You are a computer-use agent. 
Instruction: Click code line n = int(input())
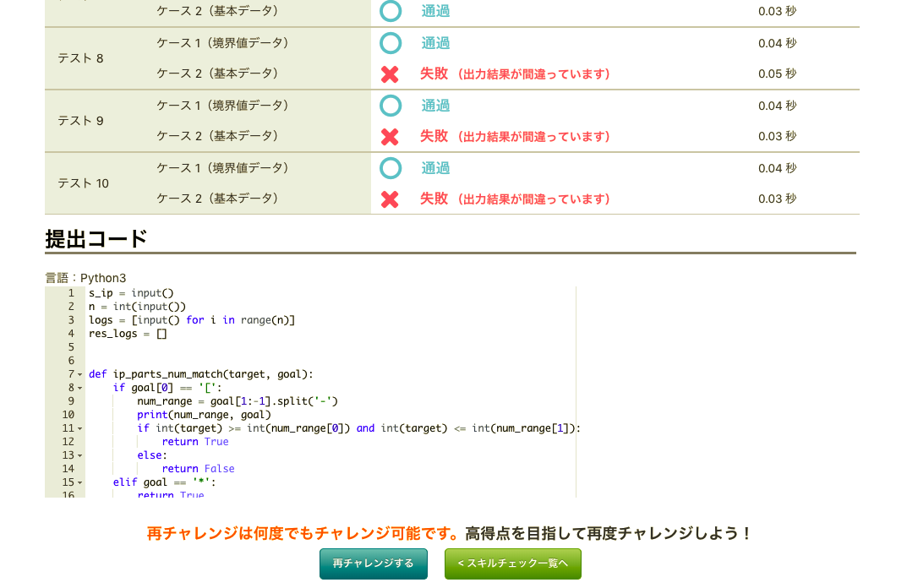pyautogui.click(x=137, y=307)
